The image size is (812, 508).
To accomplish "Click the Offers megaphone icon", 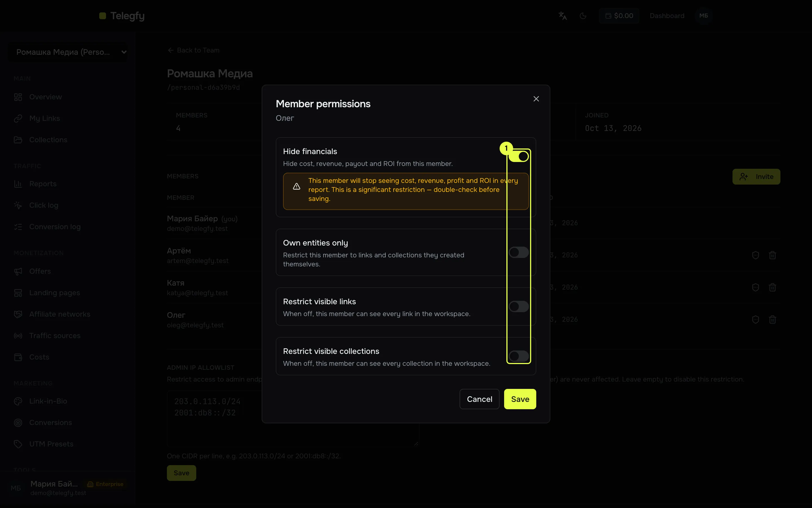I will point(18,271).
